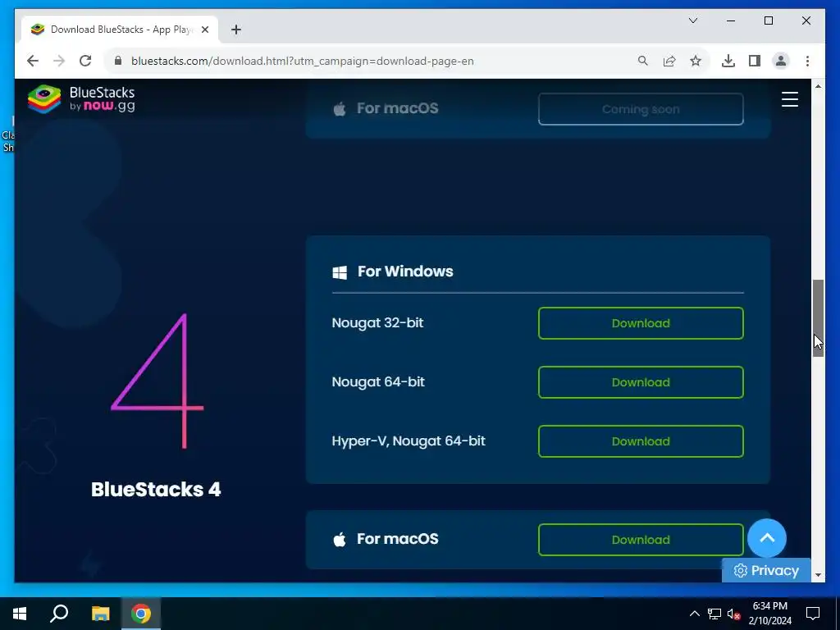Screen dimensions: 840x630
Task: Click the Apple logo beside BlueStacks 4 macOS
Action: point(340,540)
